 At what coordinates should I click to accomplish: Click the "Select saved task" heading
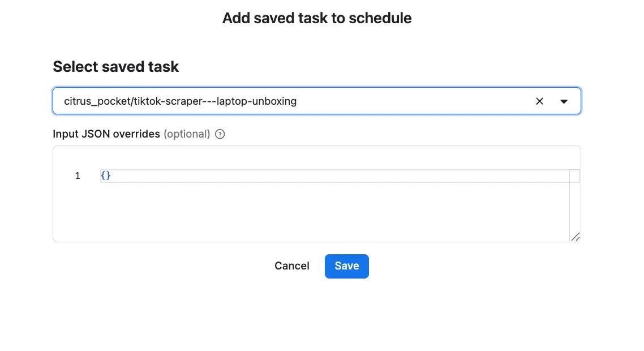(x=116, y=67)
